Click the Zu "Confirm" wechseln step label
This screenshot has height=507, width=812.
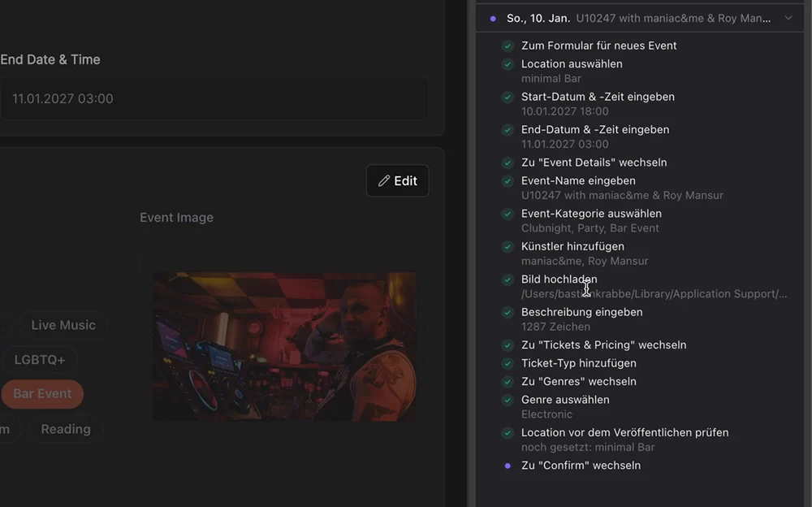click(x=581, y=466)
